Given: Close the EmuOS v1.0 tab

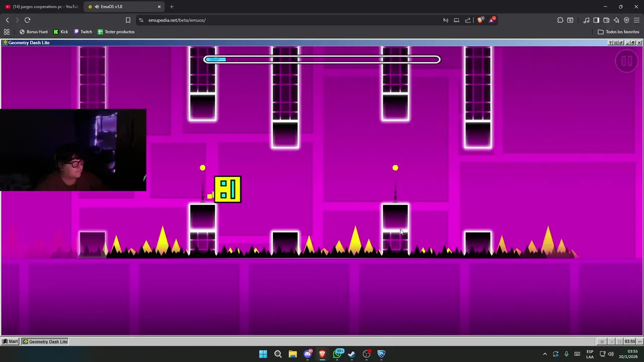Looking at the screenshot, I should tap(159, 7).
